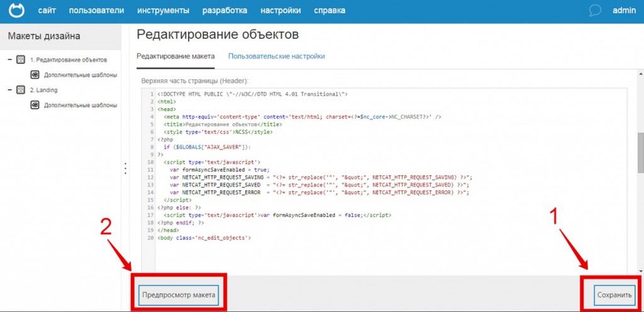Viewport: 644px width, 312px height.
Task: Open the admin user menu
Action: [x=624, y=11]
